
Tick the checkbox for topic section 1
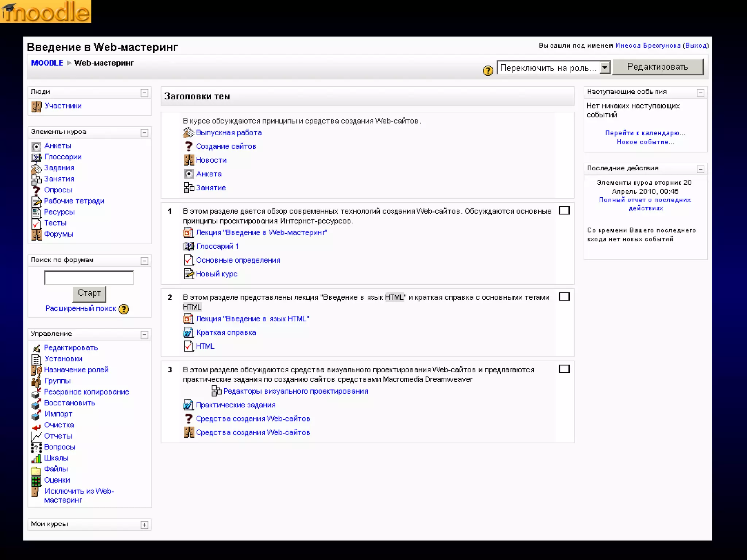pyautogui.click(x=564, y=210)
